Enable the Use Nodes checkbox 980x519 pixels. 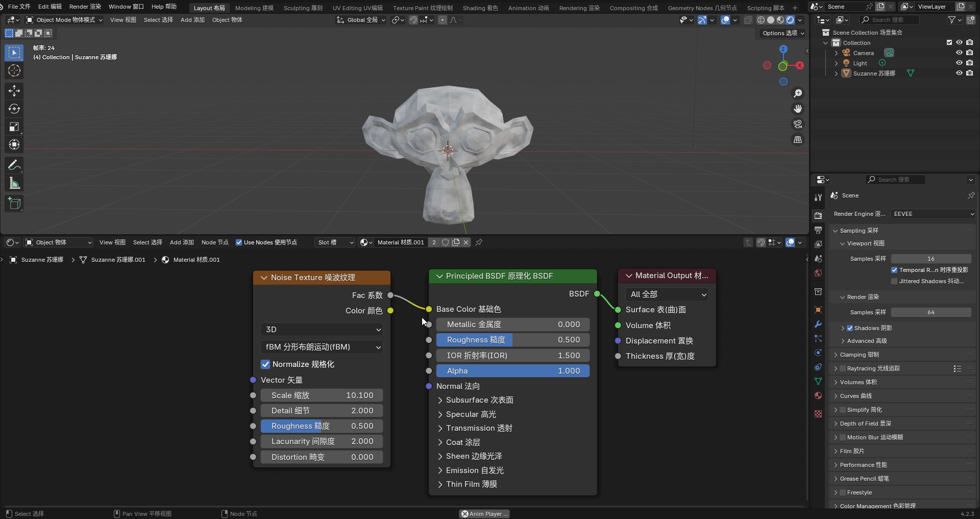(238, 242)
